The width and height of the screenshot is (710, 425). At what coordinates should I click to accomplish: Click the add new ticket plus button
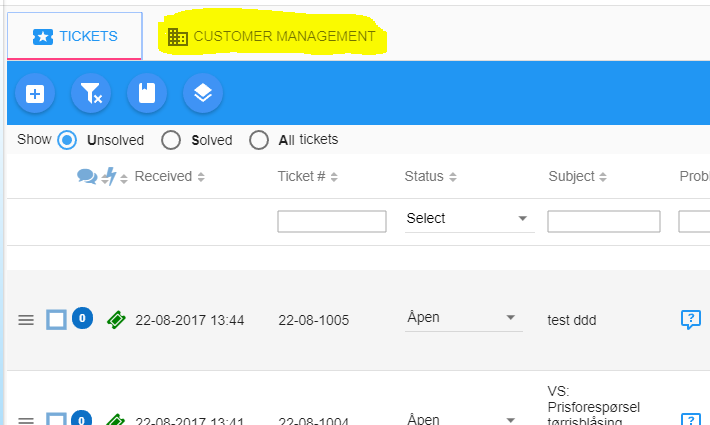35,94
